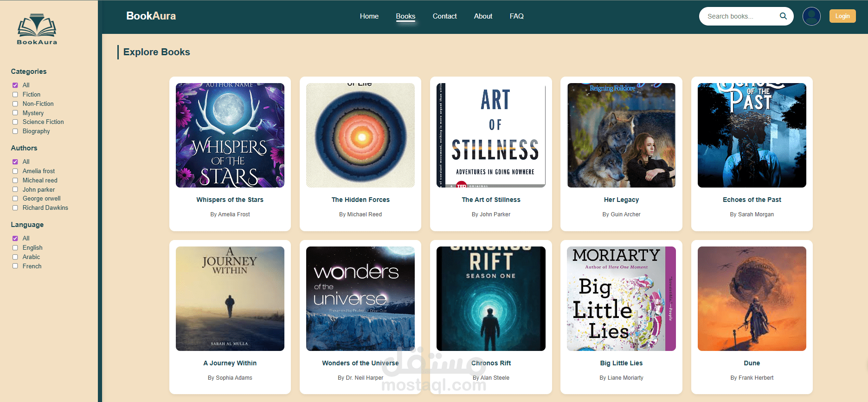The width and height of the screenshot is (868, 402).
Task: Click author text By Amelia Frost
Action: click(x=230, y=214)
